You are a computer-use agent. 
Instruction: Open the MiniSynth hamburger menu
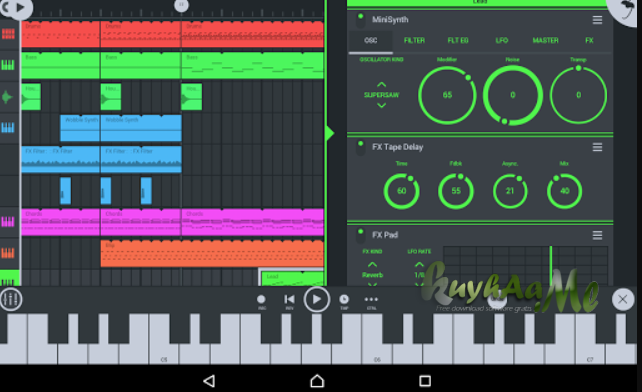click(x=597, y=20)
